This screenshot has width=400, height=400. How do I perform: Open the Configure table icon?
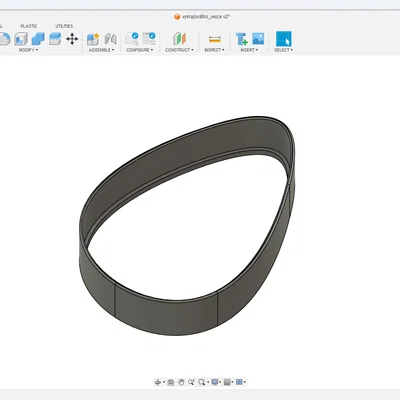click(x=149, y=39)
